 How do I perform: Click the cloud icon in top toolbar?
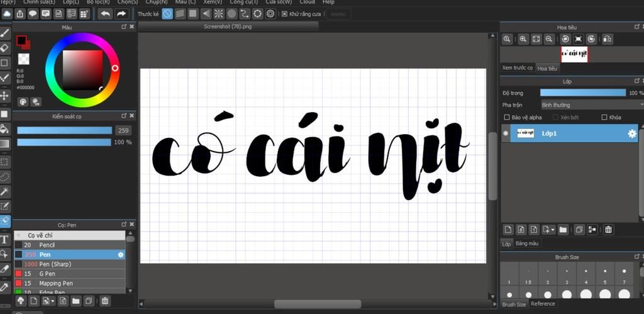(7, 14)
